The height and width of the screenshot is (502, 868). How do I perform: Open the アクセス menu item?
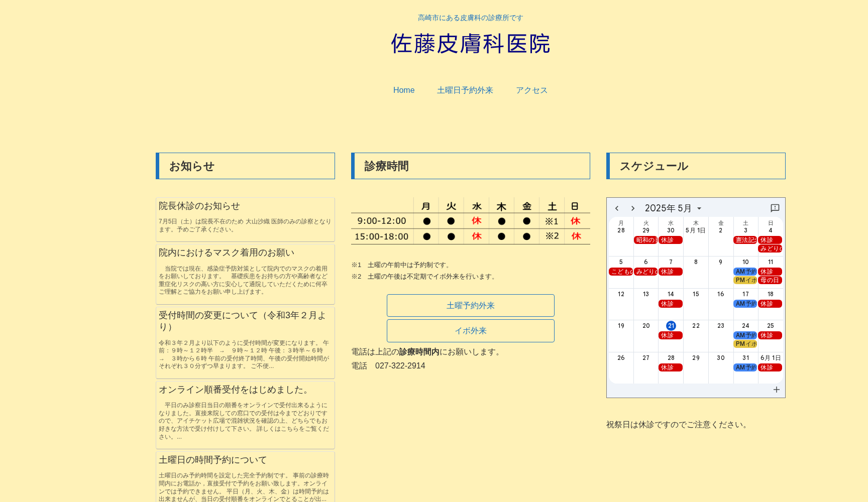(x=531, y=90)
